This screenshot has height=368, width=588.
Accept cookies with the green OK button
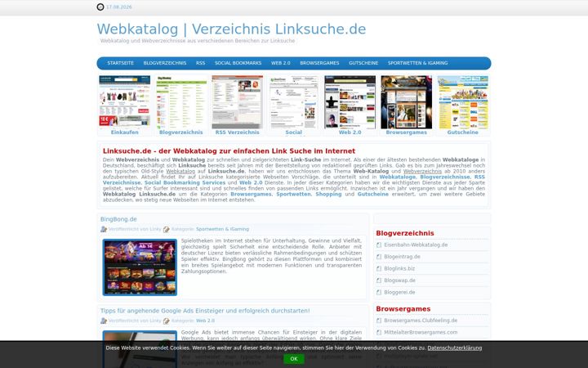click(294, 359)
